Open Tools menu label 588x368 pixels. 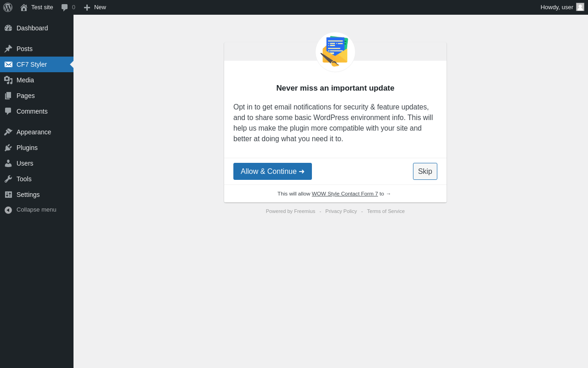tap(24, 179)
